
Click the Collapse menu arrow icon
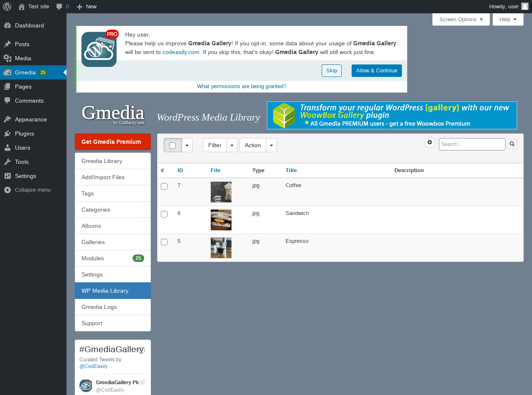[7, 190]
